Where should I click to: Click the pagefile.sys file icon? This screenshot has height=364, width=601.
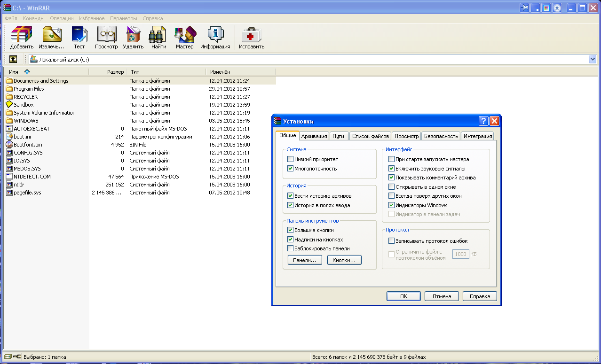coord(9,193)
